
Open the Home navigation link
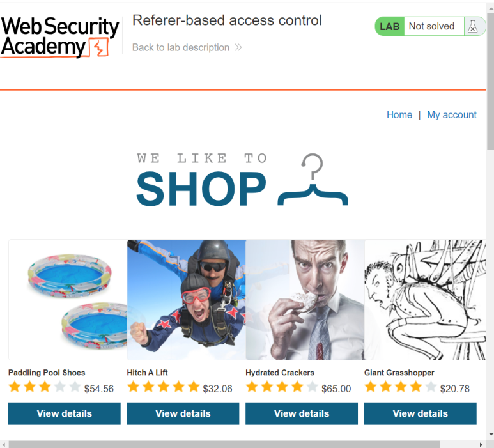[399, 114]
